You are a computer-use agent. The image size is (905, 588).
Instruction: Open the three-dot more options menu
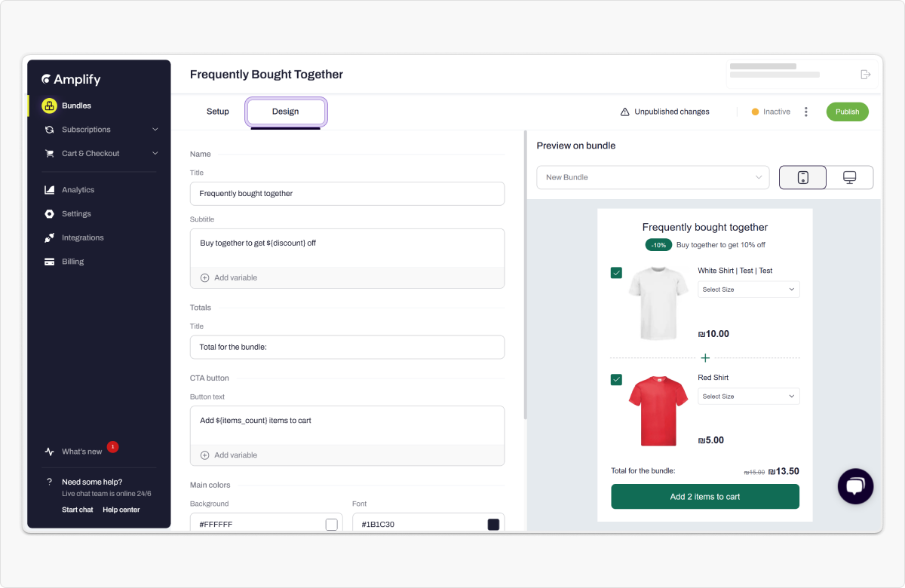(x=805, y=112)
